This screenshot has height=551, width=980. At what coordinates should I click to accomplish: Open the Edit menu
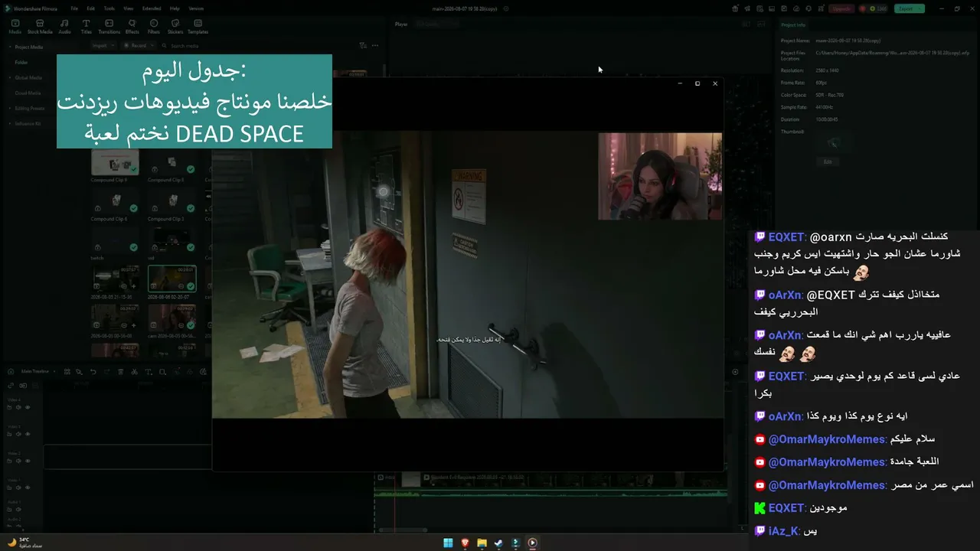coord(90,8)
